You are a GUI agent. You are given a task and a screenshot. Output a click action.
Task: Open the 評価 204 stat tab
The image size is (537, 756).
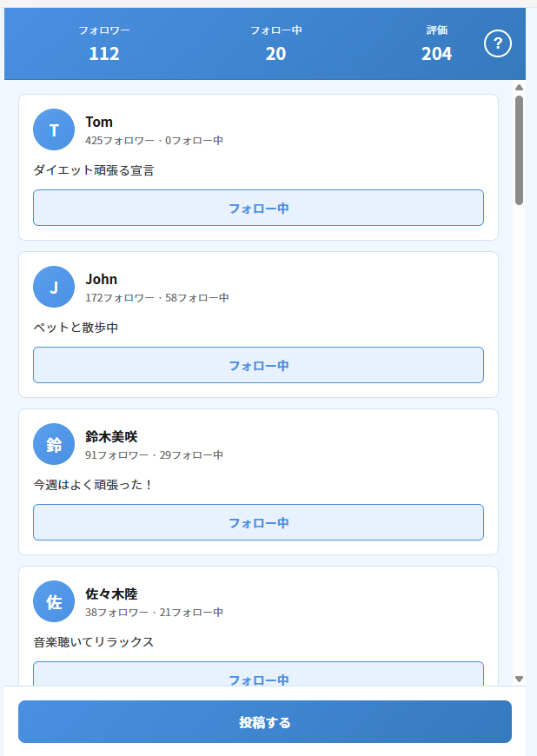click(436, 43)
